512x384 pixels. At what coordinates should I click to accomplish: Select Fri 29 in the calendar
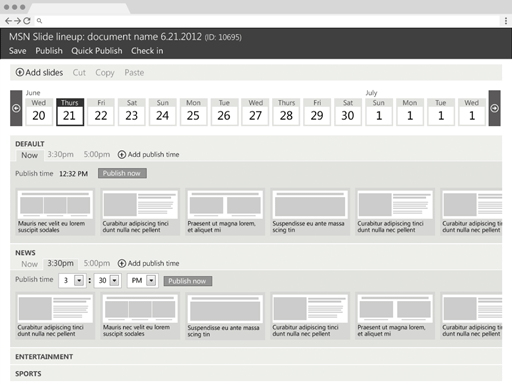point(317,112)
